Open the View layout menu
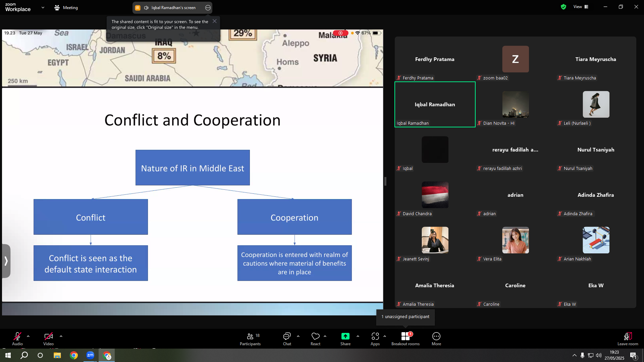Image resolution: width=644 pixels, height=362 pixels. coord(581,7)
